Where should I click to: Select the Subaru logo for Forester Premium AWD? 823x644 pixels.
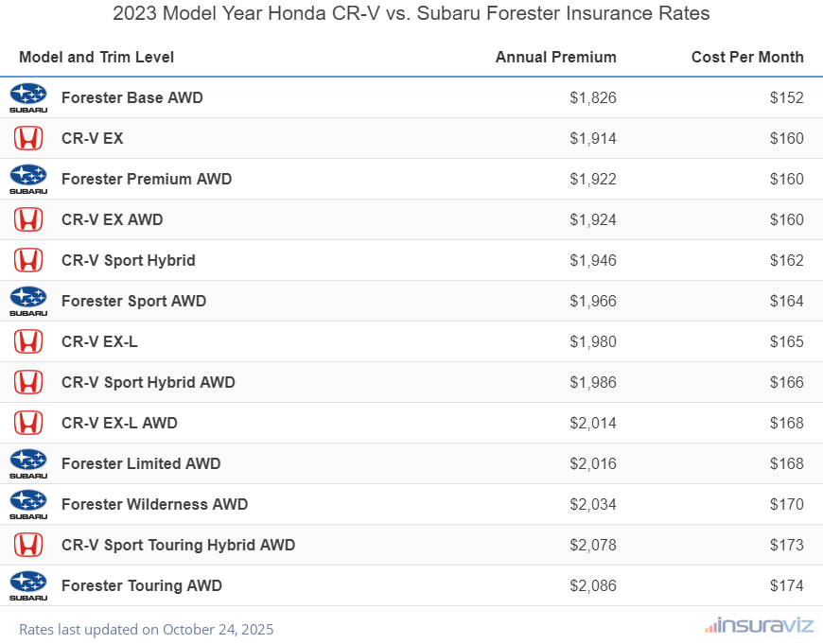click(x=28, y=179)
